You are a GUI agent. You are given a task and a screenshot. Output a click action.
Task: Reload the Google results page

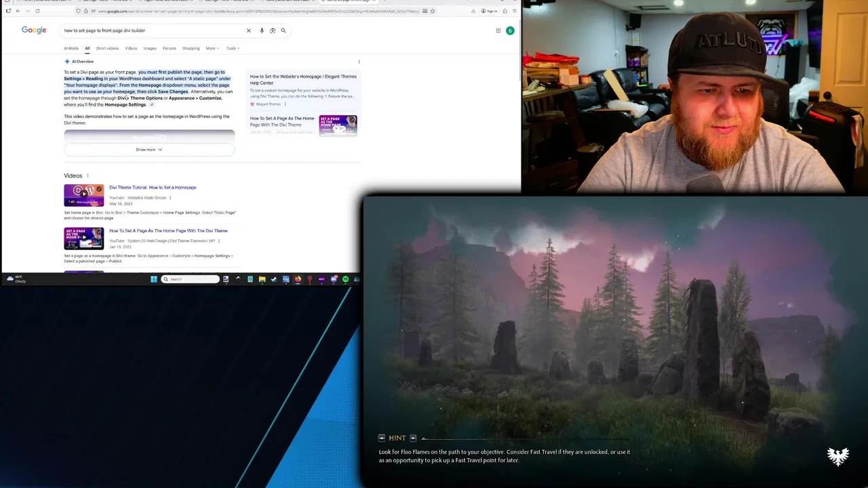[x=37, y=11]
